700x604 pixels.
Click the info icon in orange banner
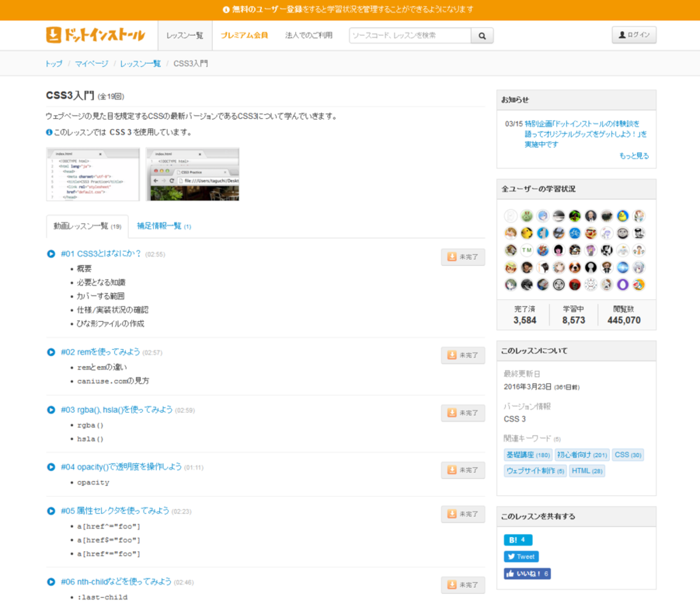pos(226,10)
